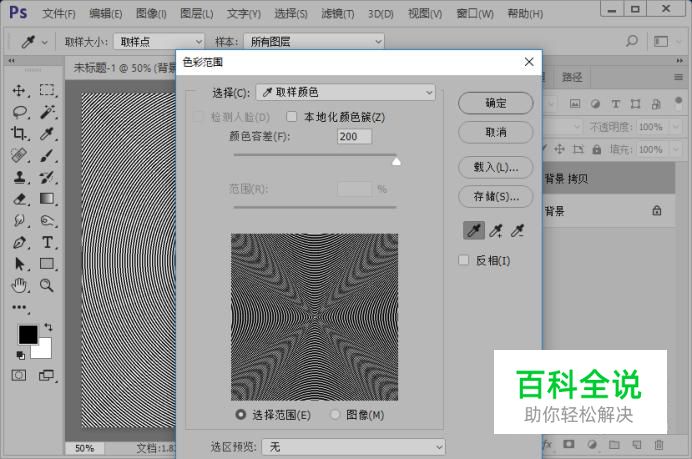Select the Move tool
692x459 pixels.
click(19, 90)
